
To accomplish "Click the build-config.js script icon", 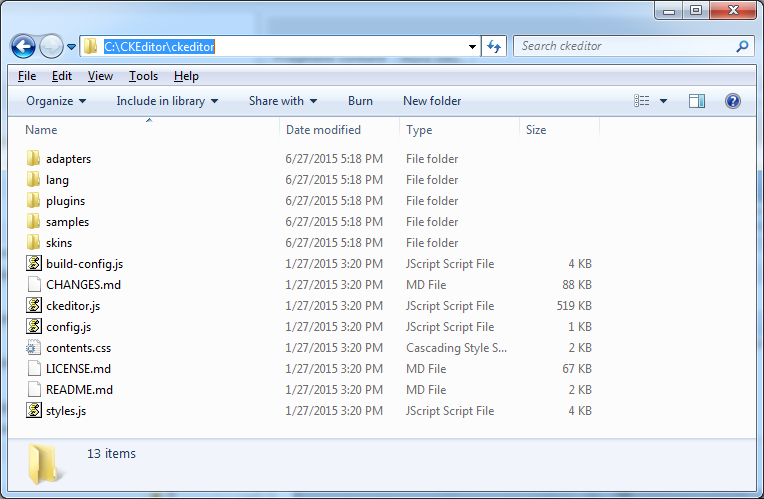I will click(x=34, y=263).
